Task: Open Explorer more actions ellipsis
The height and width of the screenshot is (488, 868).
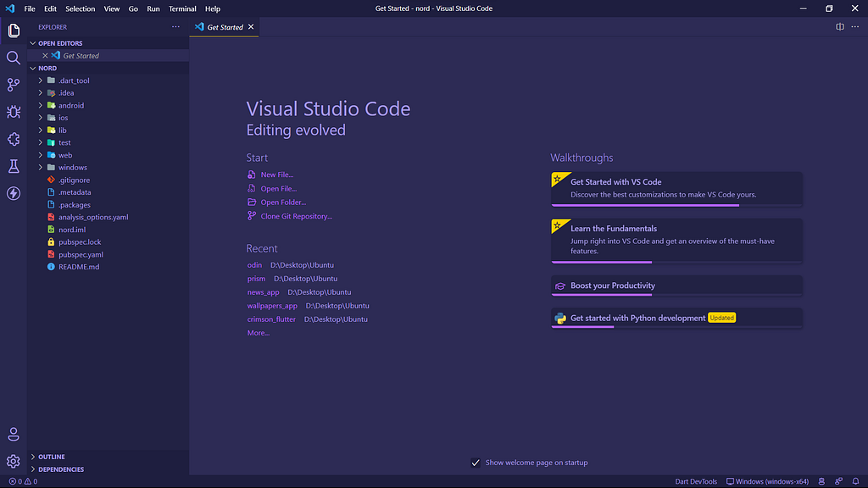Action: pos(175,26)
